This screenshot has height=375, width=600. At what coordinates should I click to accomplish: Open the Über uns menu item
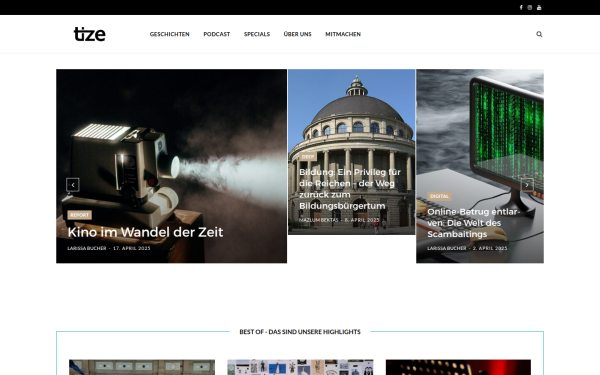coord(297,34)
